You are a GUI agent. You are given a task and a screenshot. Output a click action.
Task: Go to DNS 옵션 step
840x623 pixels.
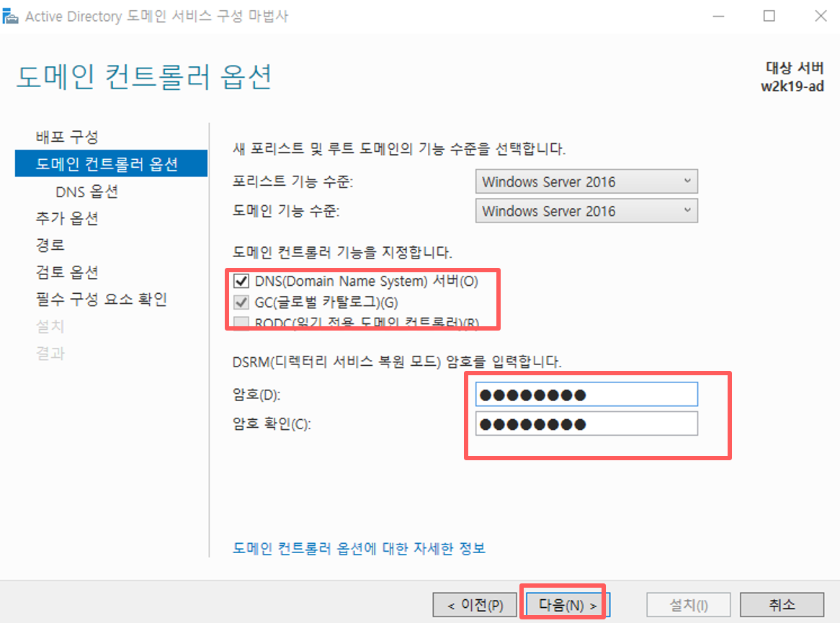coord(86,192)
